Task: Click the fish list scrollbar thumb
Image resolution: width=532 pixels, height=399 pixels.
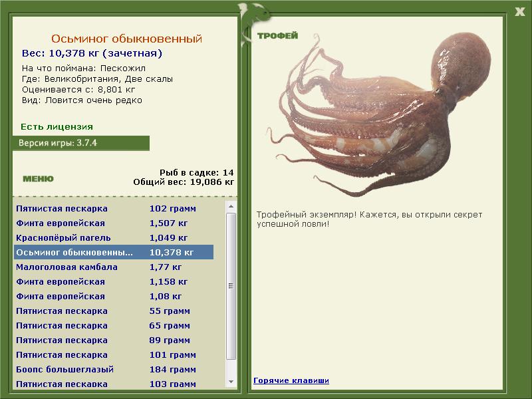Action: tap(231, 286)
